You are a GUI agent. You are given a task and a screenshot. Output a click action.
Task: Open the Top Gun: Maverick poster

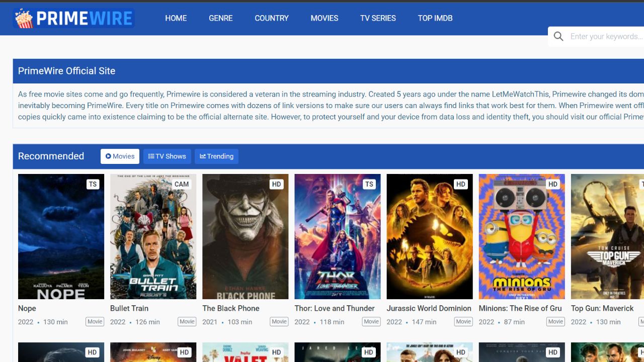pos(607,237)
